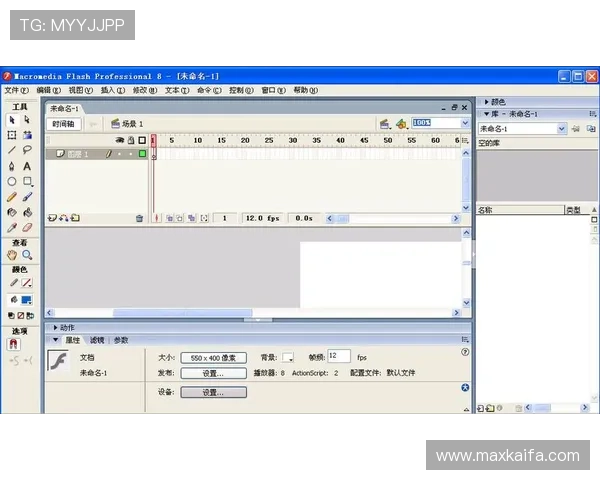Select the Eyedropper tool
600x480 pixels.
click(x=12, y=228)
